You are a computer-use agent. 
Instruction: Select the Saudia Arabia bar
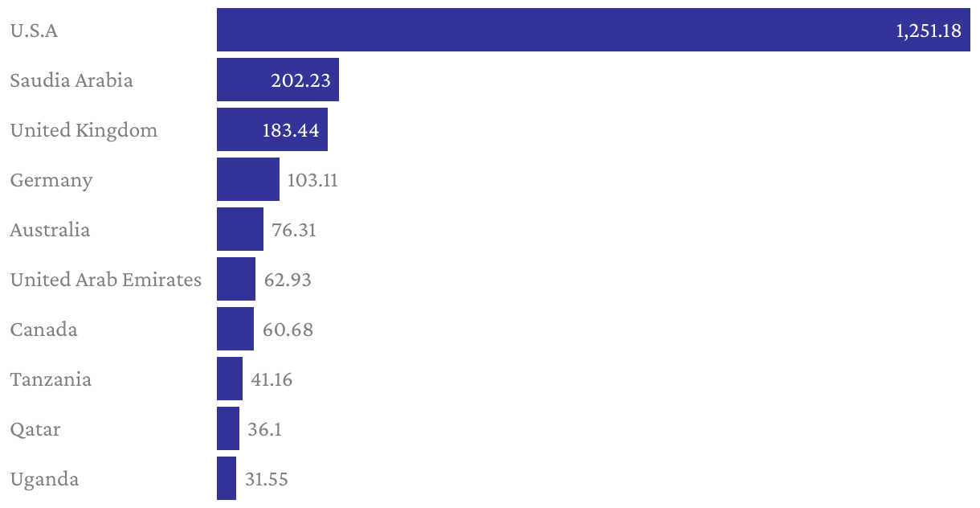point(278,80)
